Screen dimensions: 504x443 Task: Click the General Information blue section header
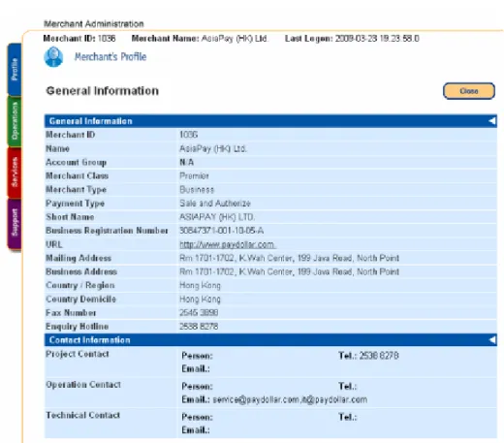(270, 121)
